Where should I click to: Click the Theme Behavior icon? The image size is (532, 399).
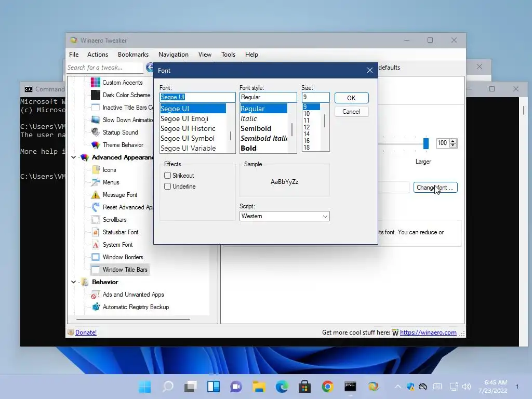[96, 145]
